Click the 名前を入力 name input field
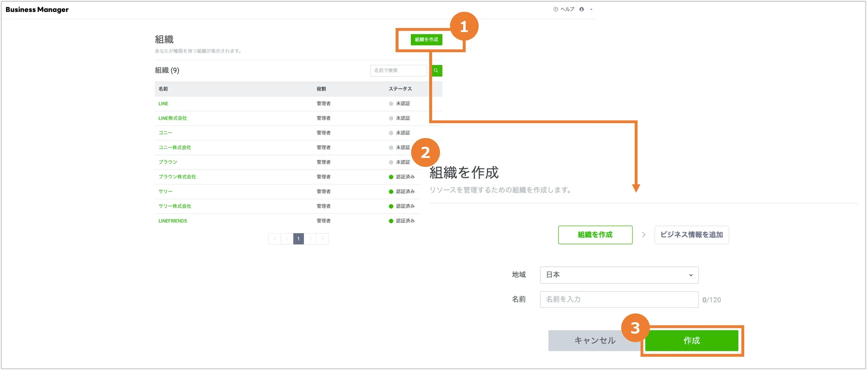Image resolution: width=868 pixels, height=371 pixels. pyautogui.click(x=619, y=300)
